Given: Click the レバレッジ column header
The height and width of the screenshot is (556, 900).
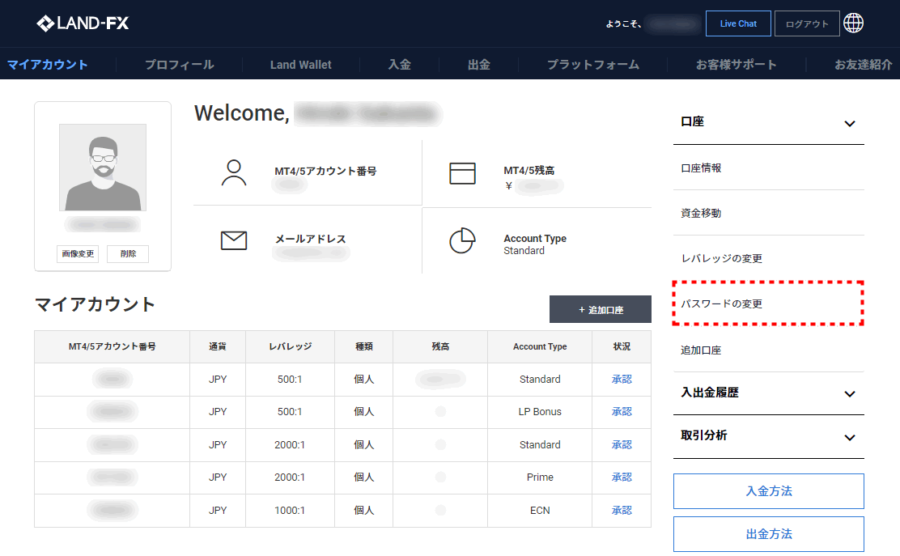Looking at the screenshot, I should tap(290, 347).
